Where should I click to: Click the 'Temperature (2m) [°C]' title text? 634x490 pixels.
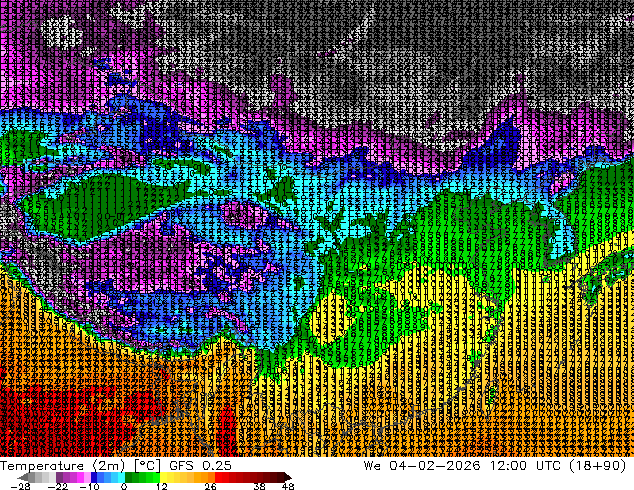point(80,466)
